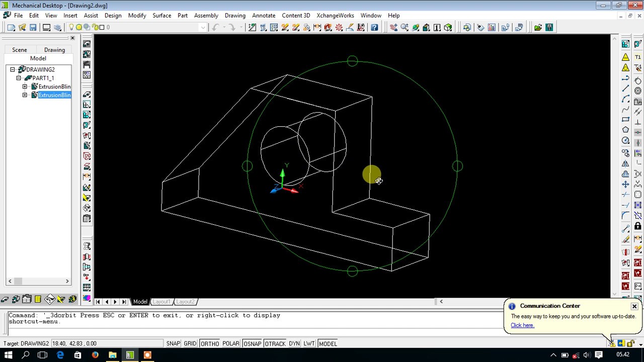Toggle OSNAP in status bar
The image size is (644, 362).
point(252,343)
